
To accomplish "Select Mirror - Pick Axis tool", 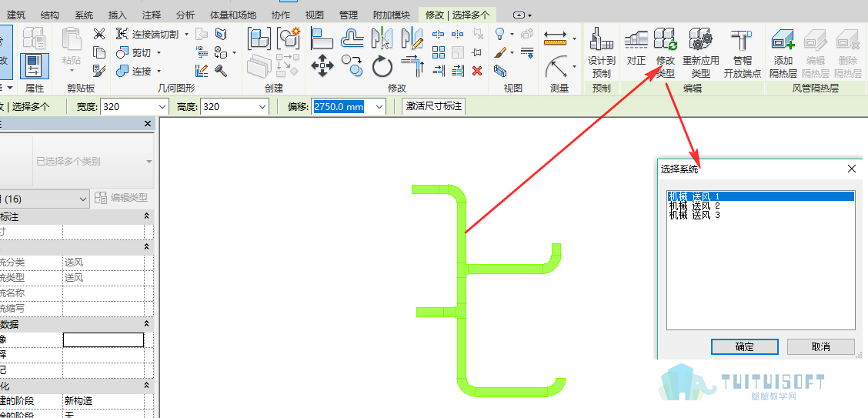I will [382, 38].
